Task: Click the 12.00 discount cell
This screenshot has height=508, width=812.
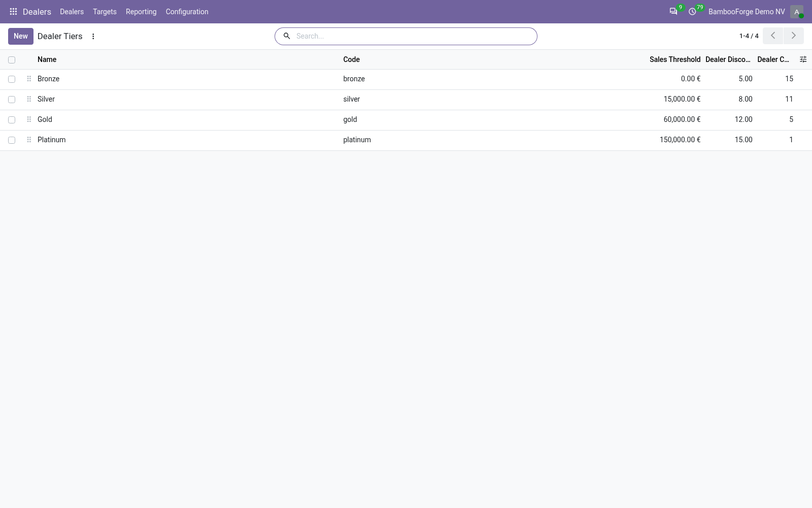Action: (x=743, y=119)
